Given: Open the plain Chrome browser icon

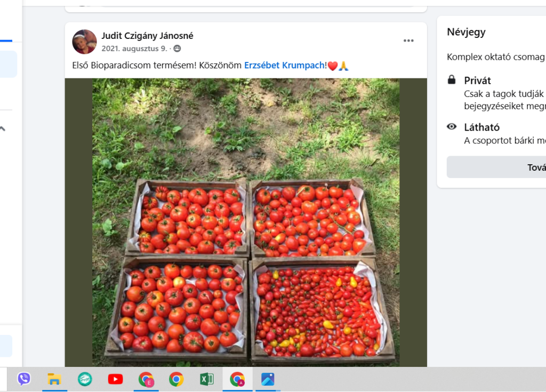Looking at the screenshot, I should pos(176,379).
